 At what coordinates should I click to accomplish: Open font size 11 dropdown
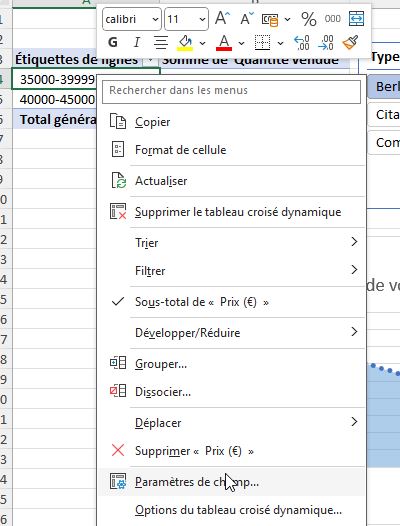[202, 19]
